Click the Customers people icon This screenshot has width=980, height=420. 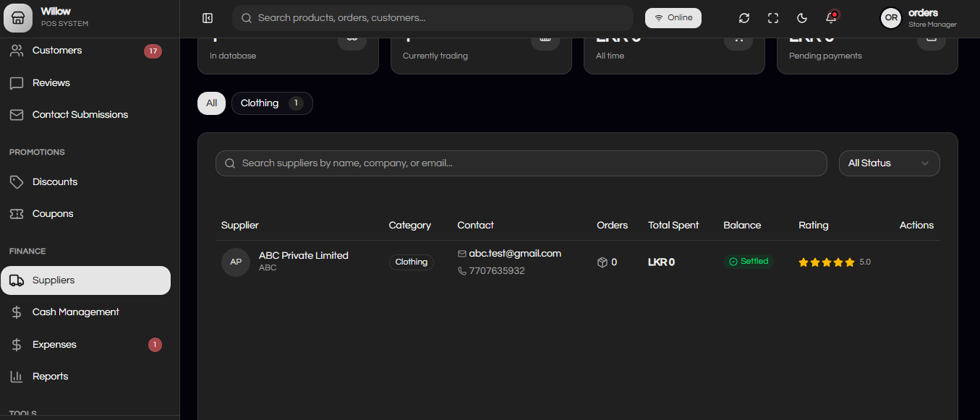click(x=17, y=51)
